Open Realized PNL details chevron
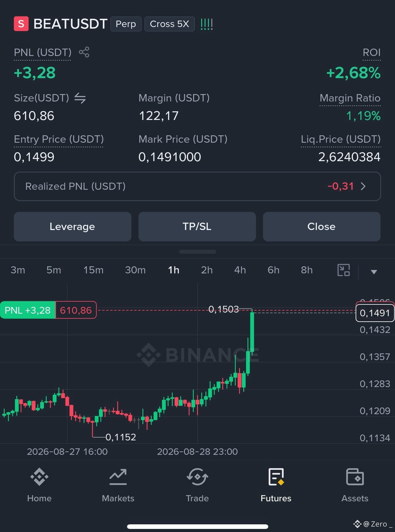Image resolution: width=395 pixels, height=532 pixels. (363, 186)
